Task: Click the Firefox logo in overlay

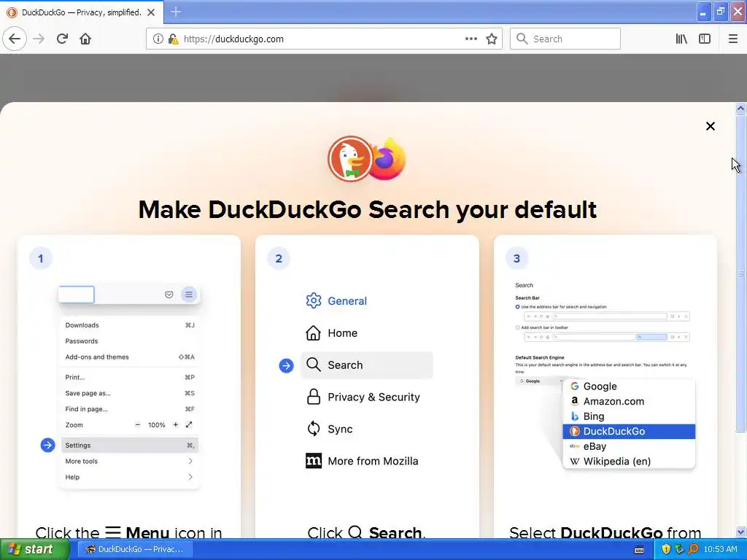Action: (x=388, y=158)
